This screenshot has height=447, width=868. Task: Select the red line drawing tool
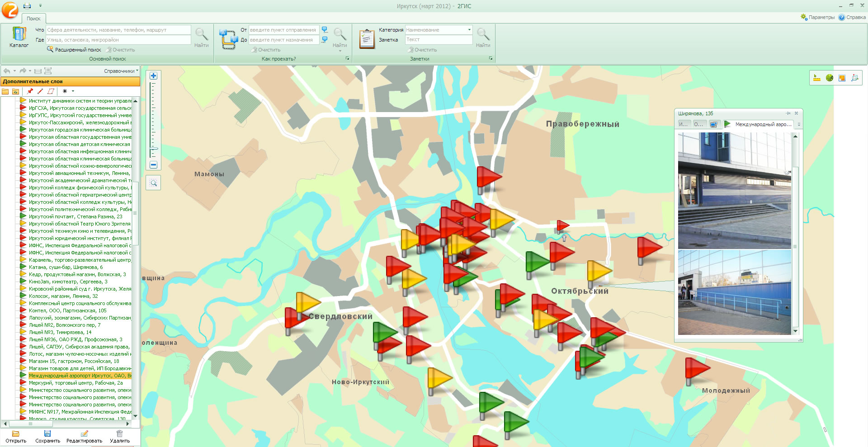(x=40, y=91)
